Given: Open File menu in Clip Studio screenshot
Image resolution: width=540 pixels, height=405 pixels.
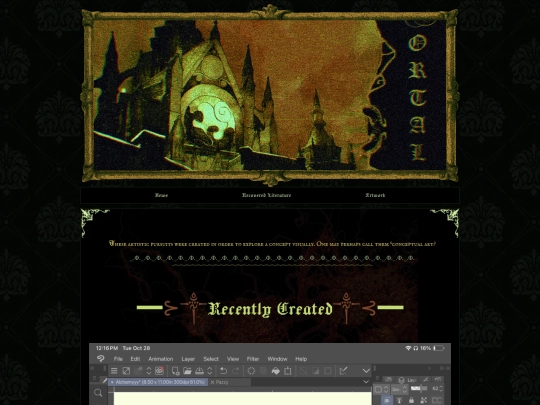Looking at the screenshot, I should (x=118, y=359).
